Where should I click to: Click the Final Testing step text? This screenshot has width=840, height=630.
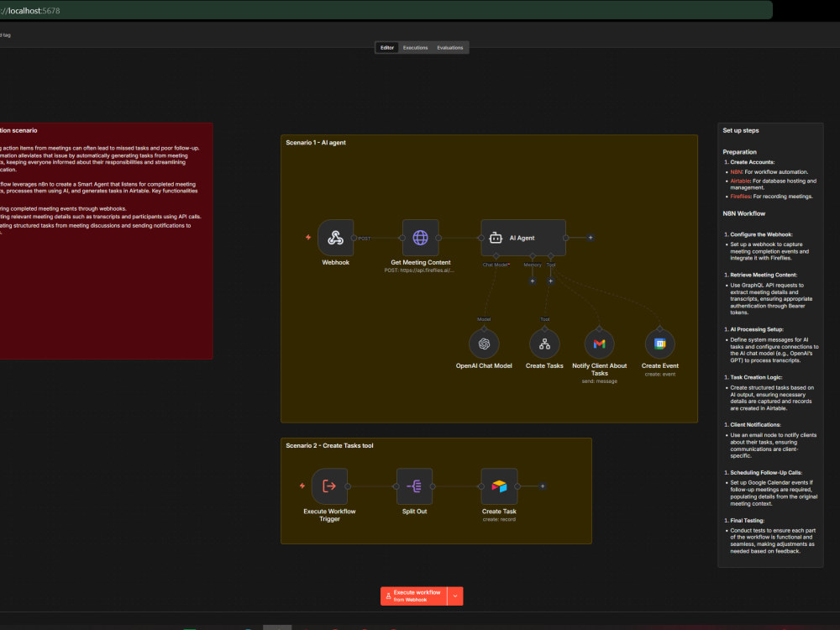(747, 520)
